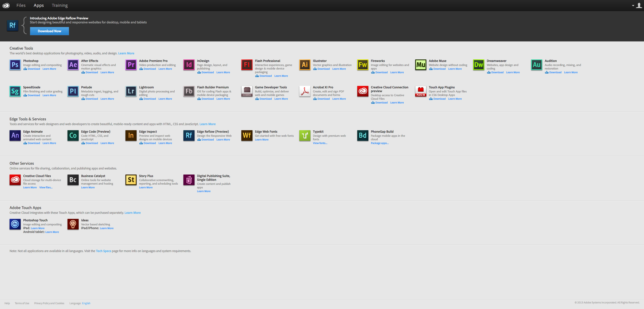Click the Creative Cloud Connection icon
The height and width of the screenshot is (309, 644).
point(363,91)
